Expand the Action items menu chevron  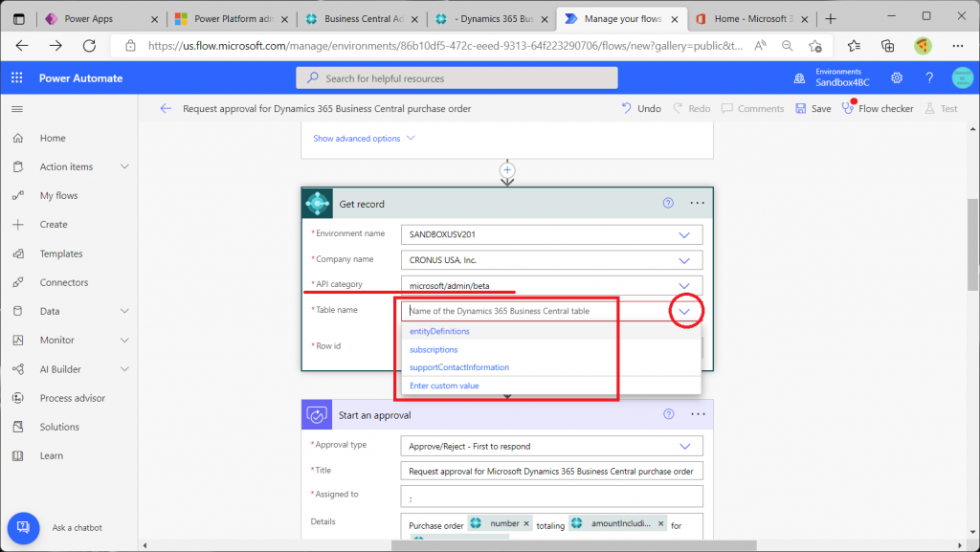coord(125,166)
